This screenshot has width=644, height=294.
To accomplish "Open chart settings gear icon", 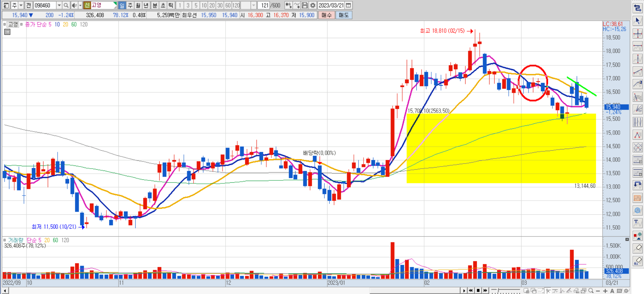I will (313, 5).
